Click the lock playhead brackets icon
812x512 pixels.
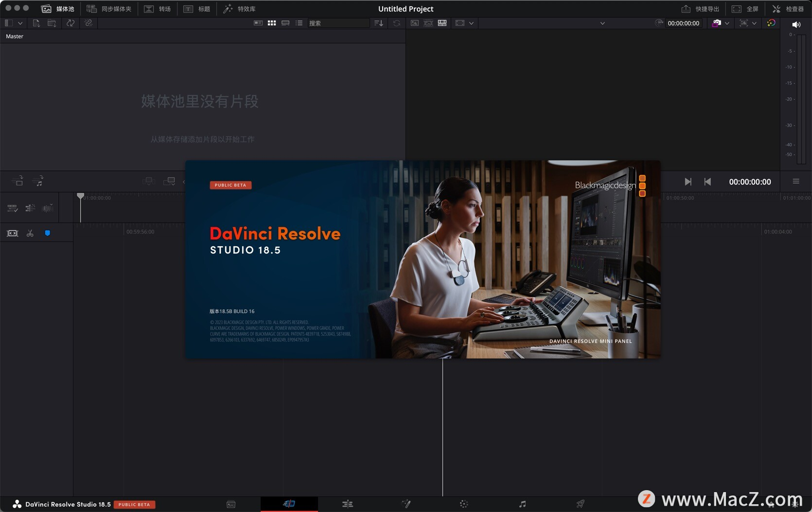tap(12, 234)
